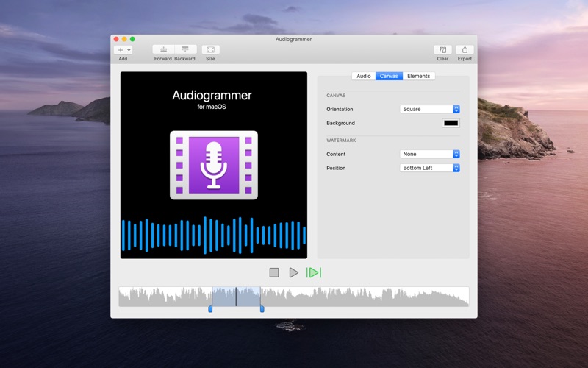Click the playhead line in the waveform selection
The height and width of the screenshot is (368, 588).
236,297
